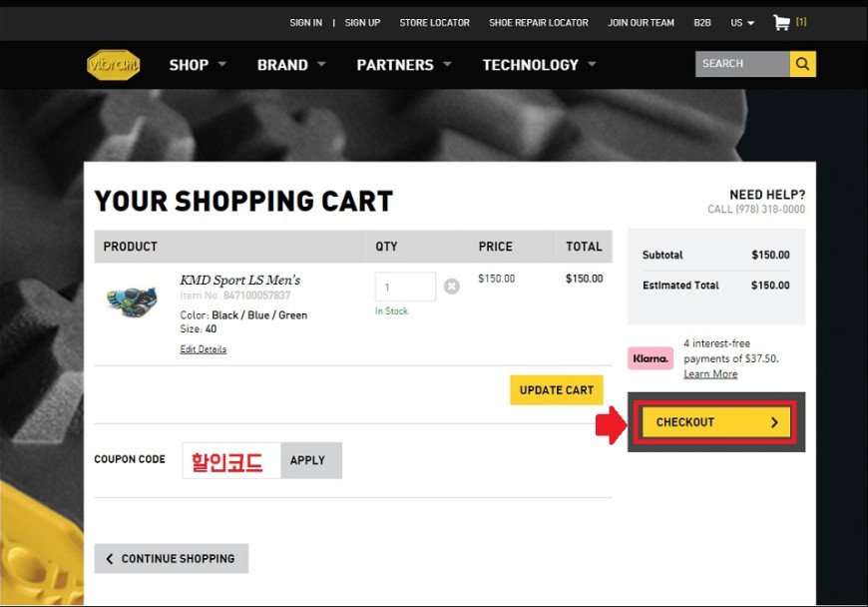Click the NEED HELP? heading
The height and width of the screenshot is (607, 868).
coord(767,195)
